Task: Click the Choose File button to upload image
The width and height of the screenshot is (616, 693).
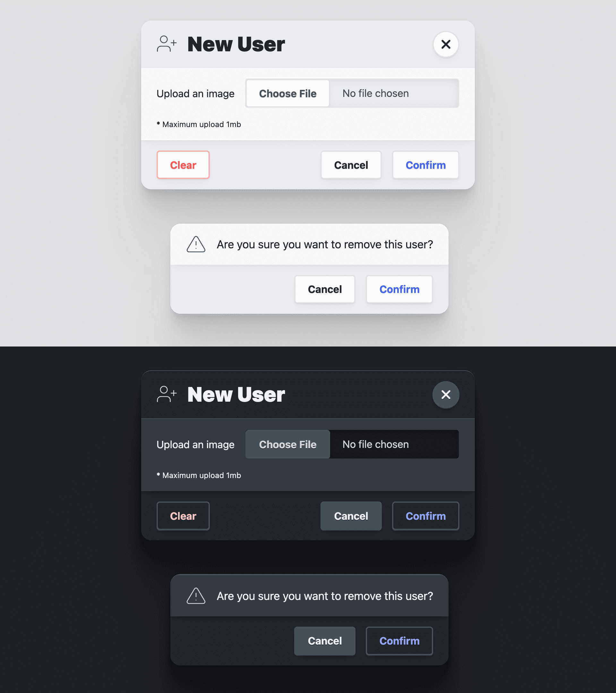Action: (x=288, y=93)
